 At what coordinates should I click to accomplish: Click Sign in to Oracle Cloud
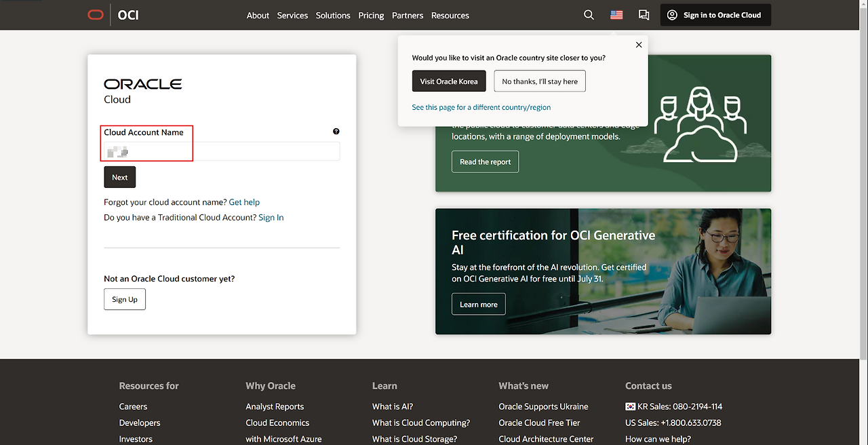click(715, 15)
